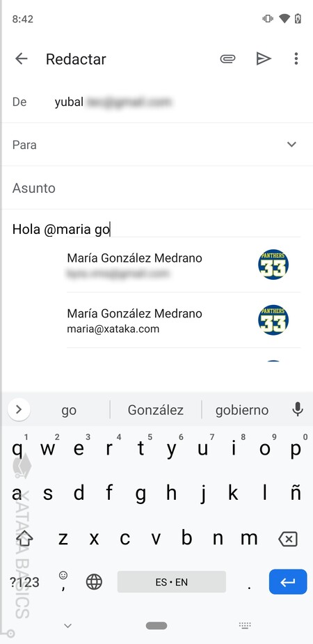
Task: Open the three-dot overflow menu
Action: (x=296, y=58)
